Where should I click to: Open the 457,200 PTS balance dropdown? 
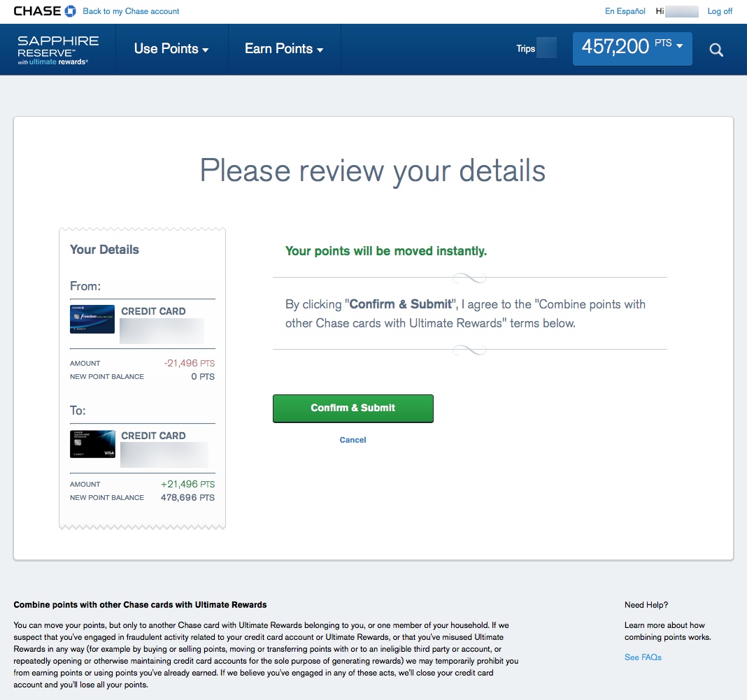632,48
